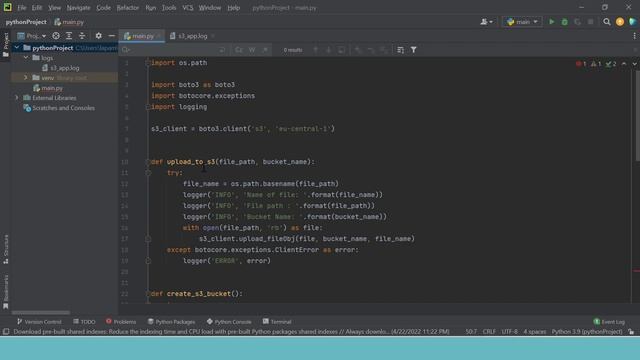The height and width of the screenshot is (360, 640).
Task: Open Search Everywhere with the magnifier icon
Action: click(607, 22)
